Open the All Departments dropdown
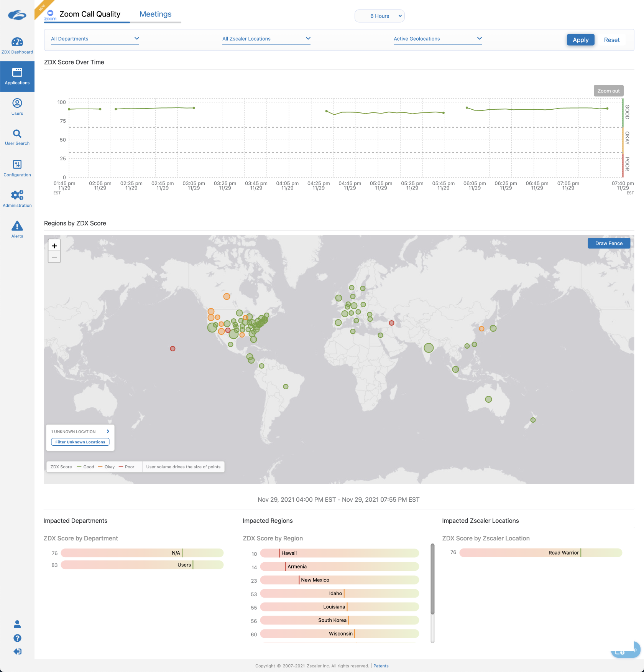This screenshot has height=672, width=644. coord(95,39)
